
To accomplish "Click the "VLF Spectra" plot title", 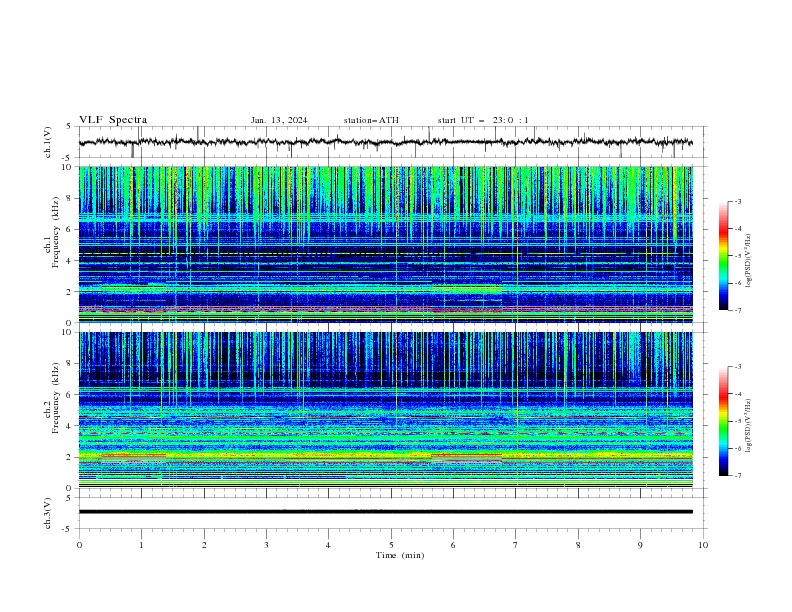I will tap(113, 120).
